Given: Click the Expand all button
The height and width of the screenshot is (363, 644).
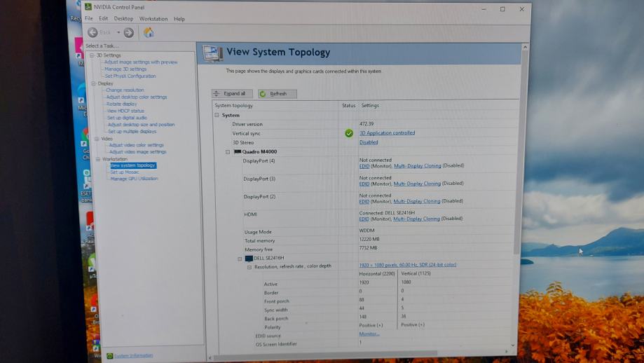Looking at the screenshot, I should coord(231,94).
